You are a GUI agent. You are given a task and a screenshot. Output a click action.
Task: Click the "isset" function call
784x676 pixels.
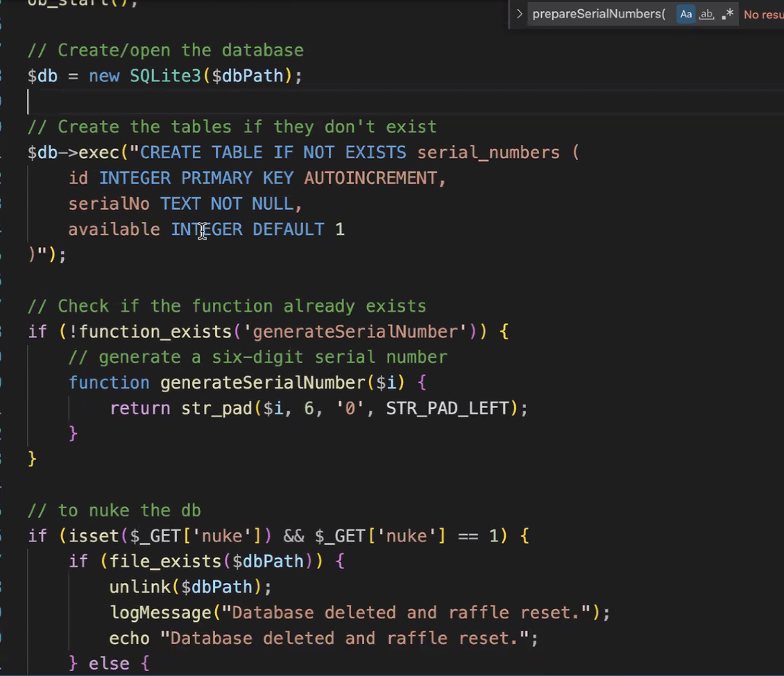94,536
